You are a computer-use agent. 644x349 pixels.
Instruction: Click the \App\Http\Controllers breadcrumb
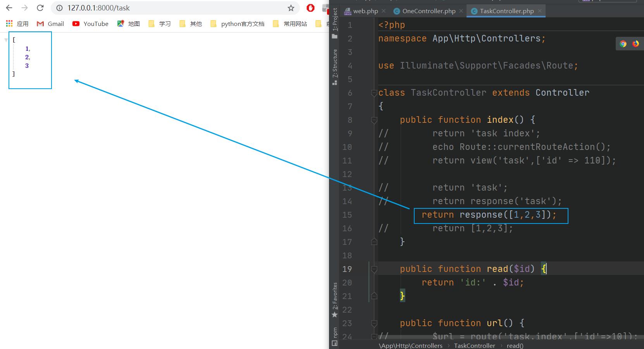pyautogui.click(x=410, y=346)
